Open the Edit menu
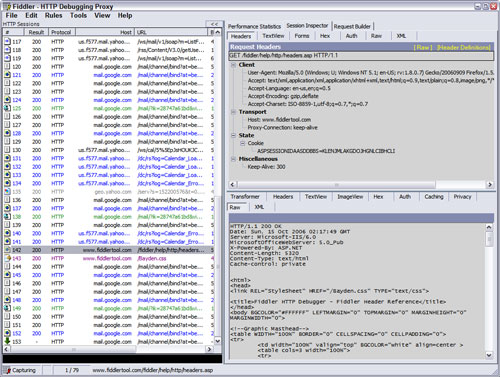Image resolution: width=500 pixels, height=377 pixels. pyautogui.click(x=31, y=15)
